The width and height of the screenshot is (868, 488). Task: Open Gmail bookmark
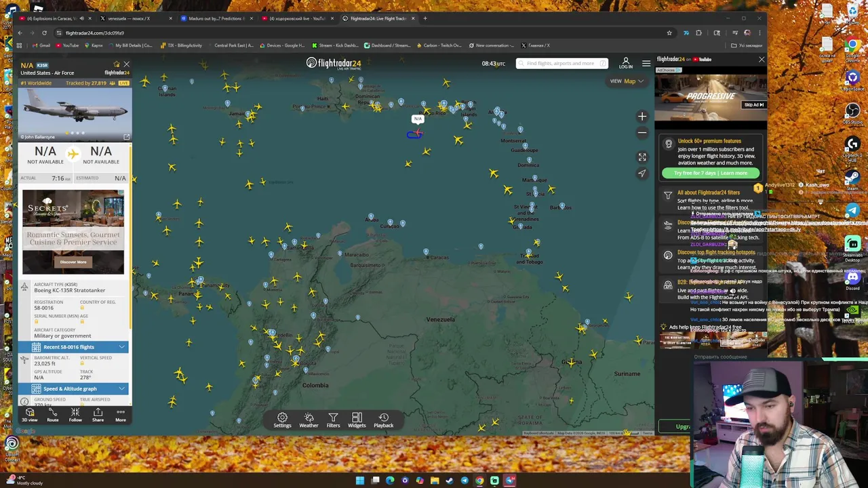(41, 45)
